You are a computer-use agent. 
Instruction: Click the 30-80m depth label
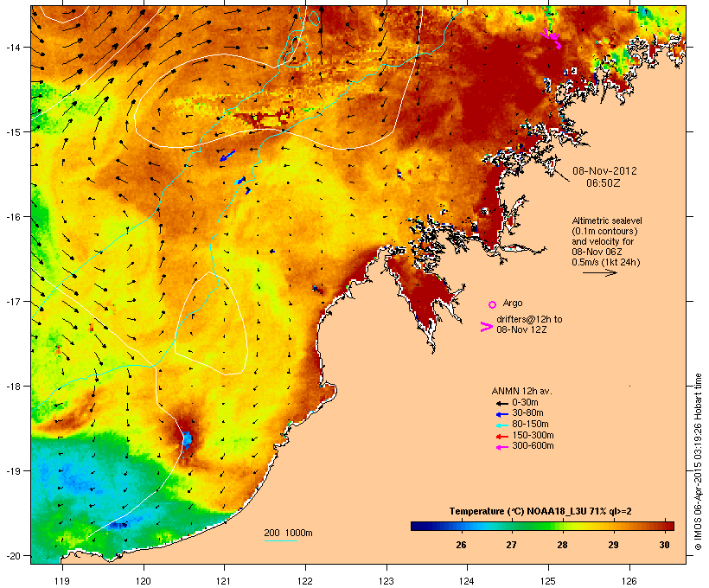[x=527, y=413]
